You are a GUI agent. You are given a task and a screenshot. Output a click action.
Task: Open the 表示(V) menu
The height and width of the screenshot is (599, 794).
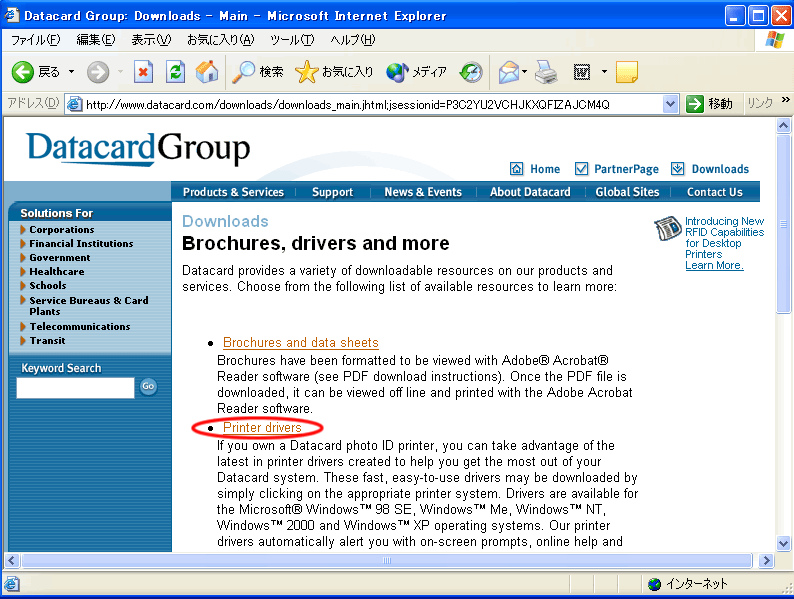pos(151,40)
